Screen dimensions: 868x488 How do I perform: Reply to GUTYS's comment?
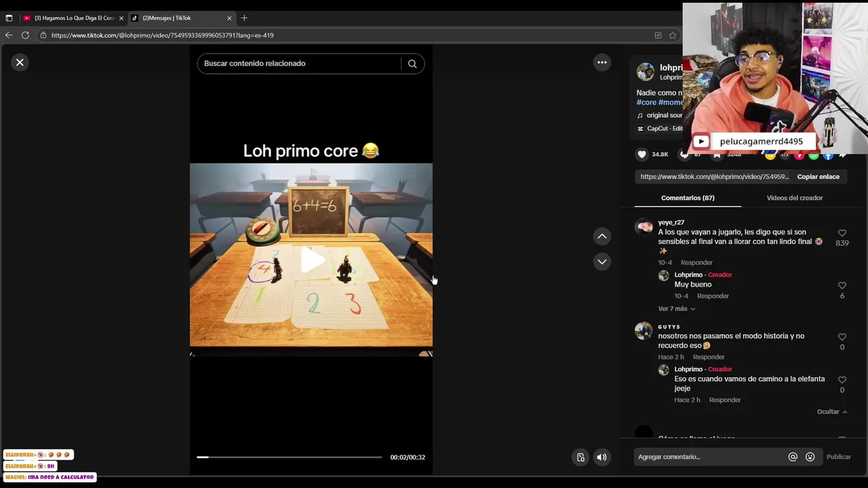(x=709, y=357)
